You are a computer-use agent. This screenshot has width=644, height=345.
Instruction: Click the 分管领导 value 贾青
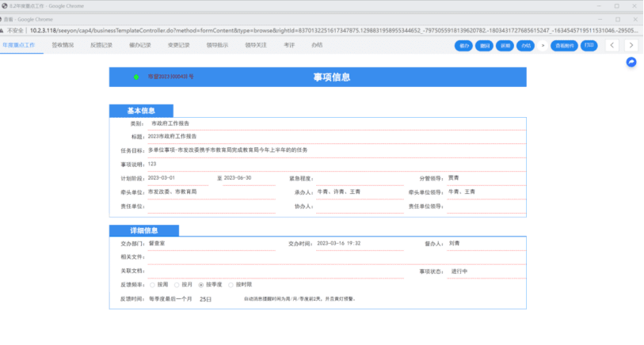tap(453, 178)
